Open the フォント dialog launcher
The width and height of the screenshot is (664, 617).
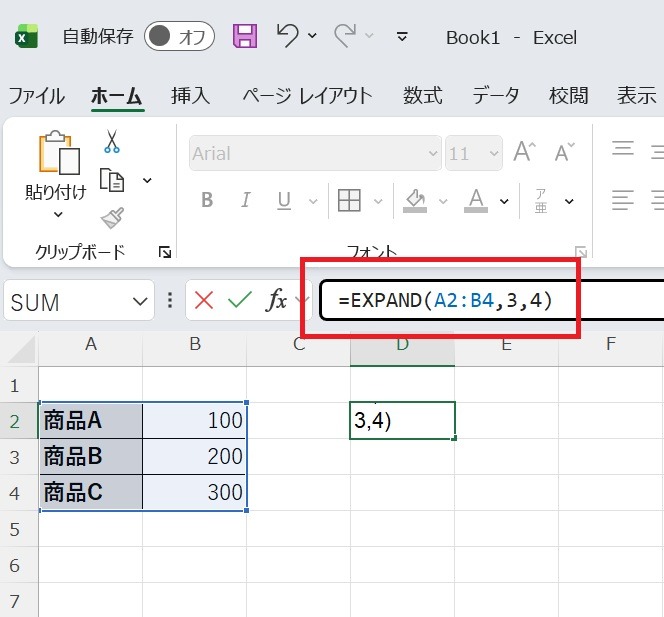click(x=581, y=252)
